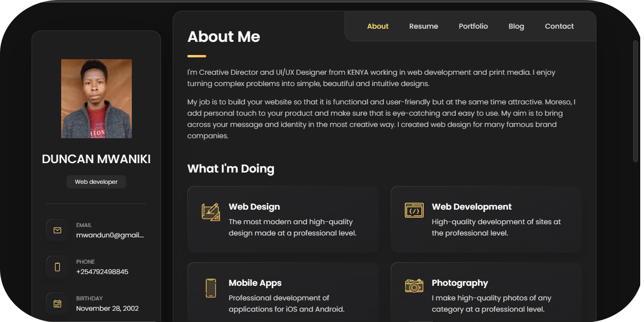Click the Photography camera icon
This screenshot has width=644, height=322.
coord(414,285)
